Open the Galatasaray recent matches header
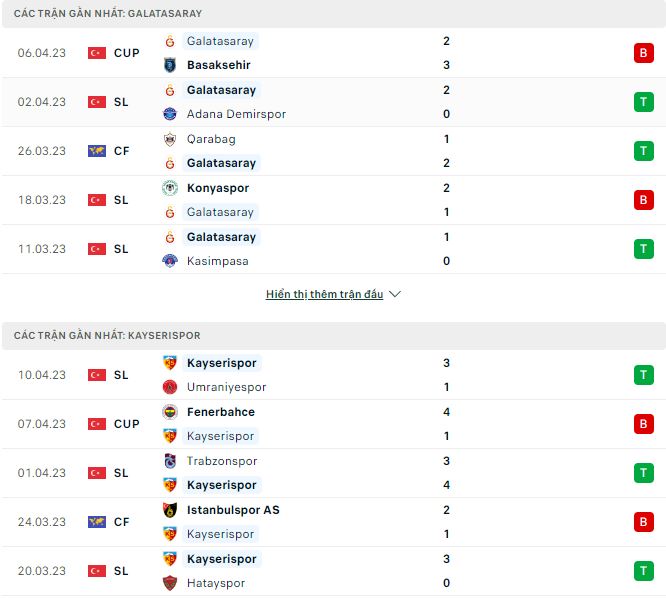Screen dimensions: 666x598 tap(105, 14)
